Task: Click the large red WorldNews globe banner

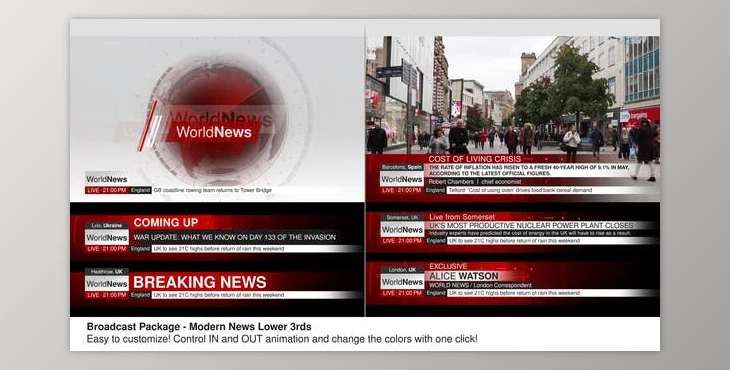Action: point(214,132)
